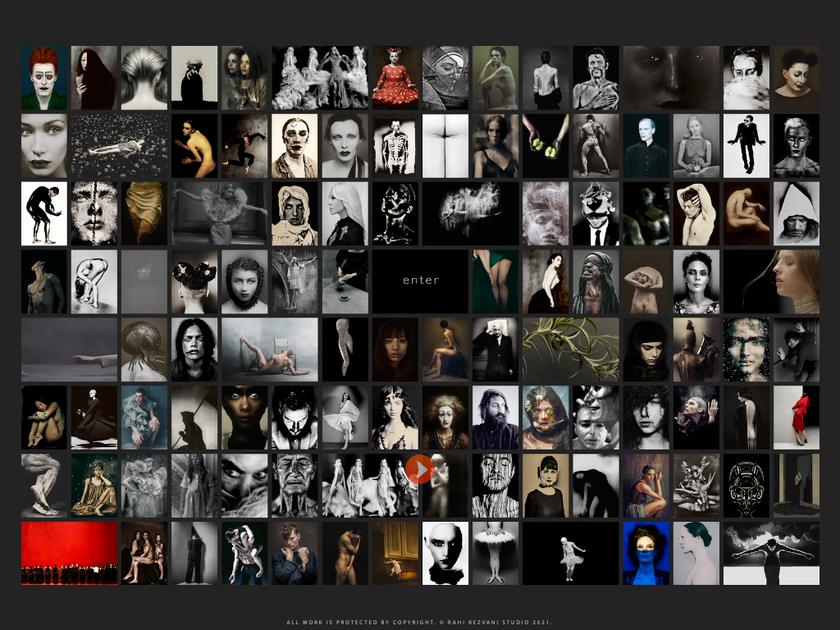Click the green plant tendrils image
This screenshot has width=840, height=630.
pos(569,349)
